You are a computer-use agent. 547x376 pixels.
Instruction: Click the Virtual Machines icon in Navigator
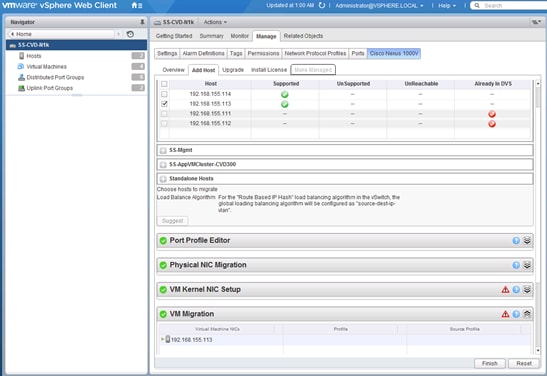[x=21, y=67]
